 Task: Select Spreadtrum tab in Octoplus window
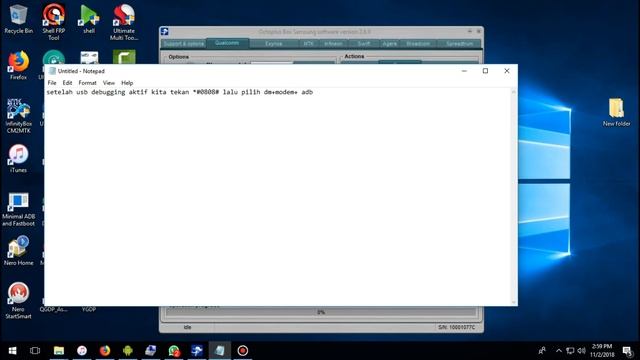coord(459,44)
